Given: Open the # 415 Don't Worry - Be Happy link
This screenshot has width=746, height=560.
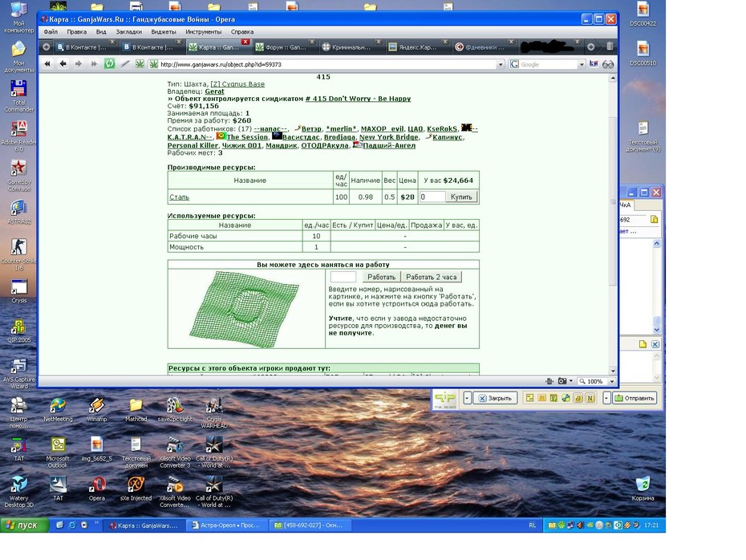Looking at the screenshot, I should (358, 99).
